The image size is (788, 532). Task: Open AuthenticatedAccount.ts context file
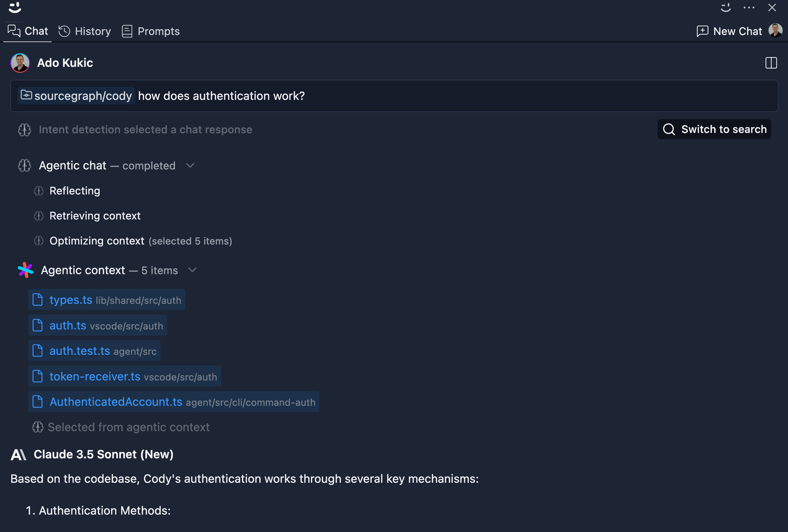coord(116,402)
